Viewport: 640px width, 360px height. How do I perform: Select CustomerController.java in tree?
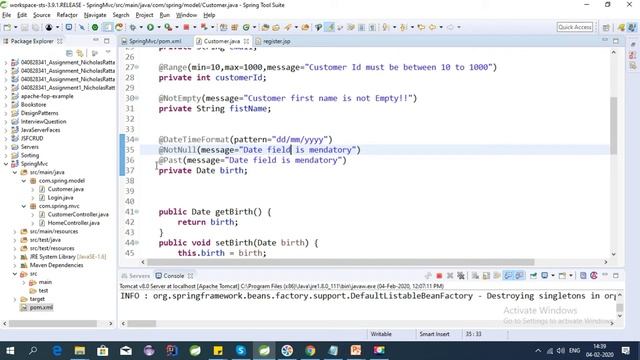point(78,214)
